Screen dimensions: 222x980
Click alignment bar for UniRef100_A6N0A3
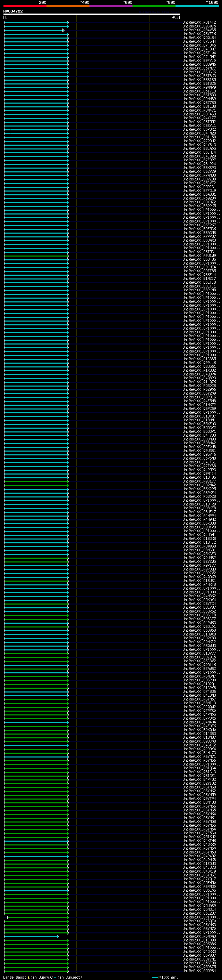[x=32, y=937]
